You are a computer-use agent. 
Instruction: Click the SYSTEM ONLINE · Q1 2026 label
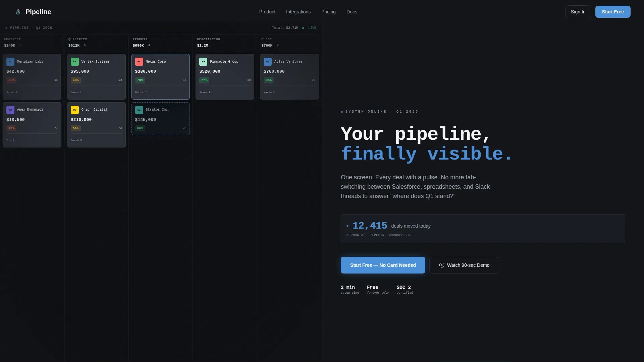click(382, 112)
